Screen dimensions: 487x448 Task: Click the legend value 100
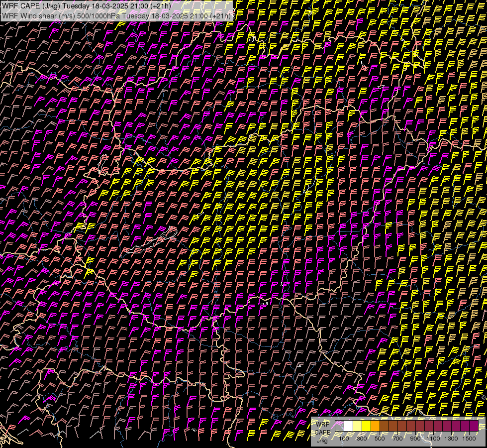pos(344,439)
